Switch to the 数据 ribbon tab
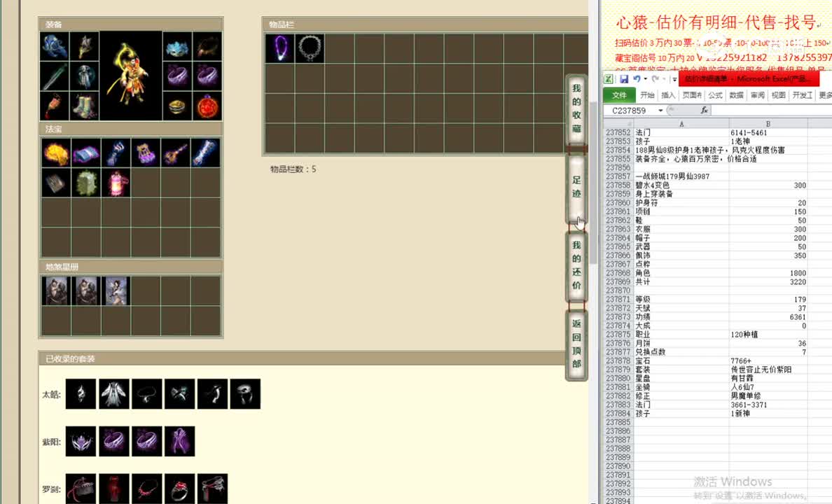 [736, 95]
